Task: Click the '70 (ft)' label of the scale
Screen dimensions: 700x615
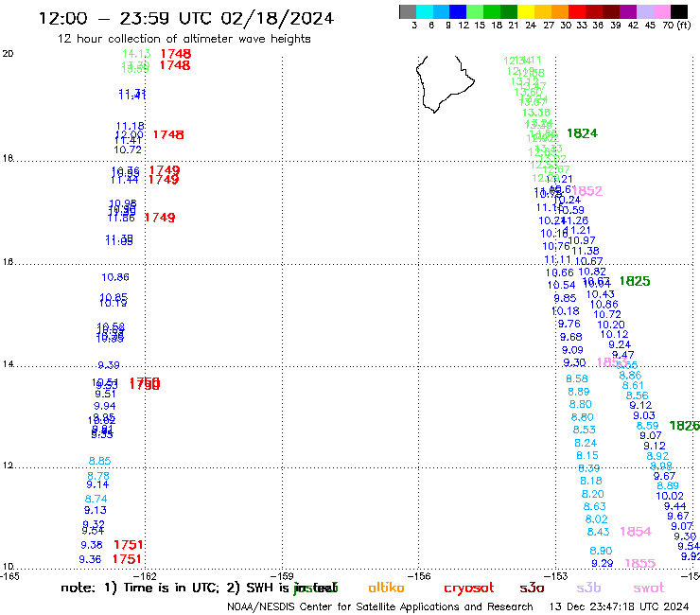Action: (x=676, y=26)
